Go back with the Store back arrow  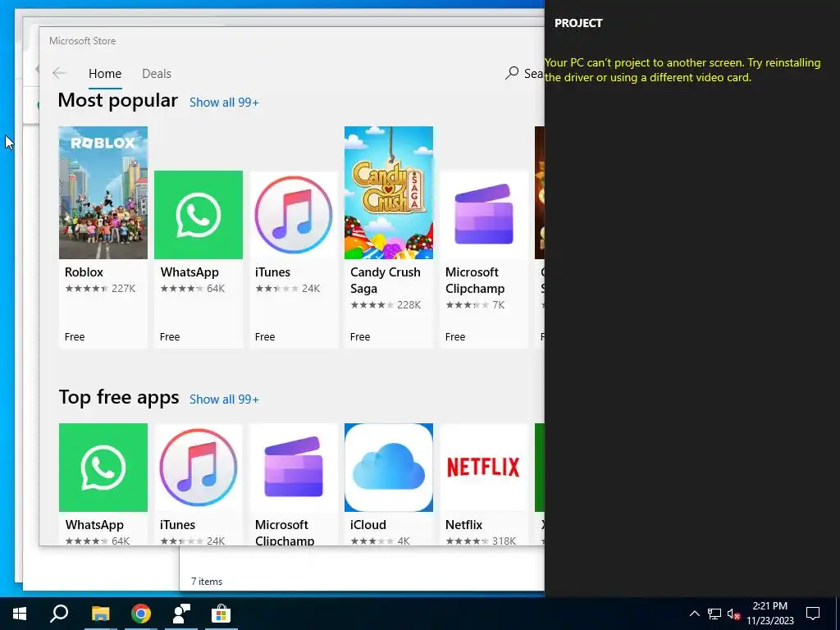tap(59, 73)
